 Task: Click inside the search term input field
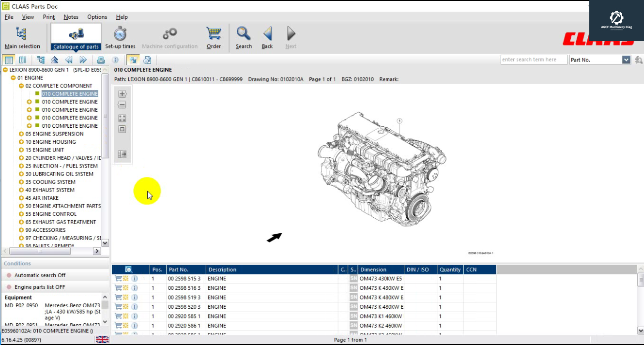click(533, 59)
